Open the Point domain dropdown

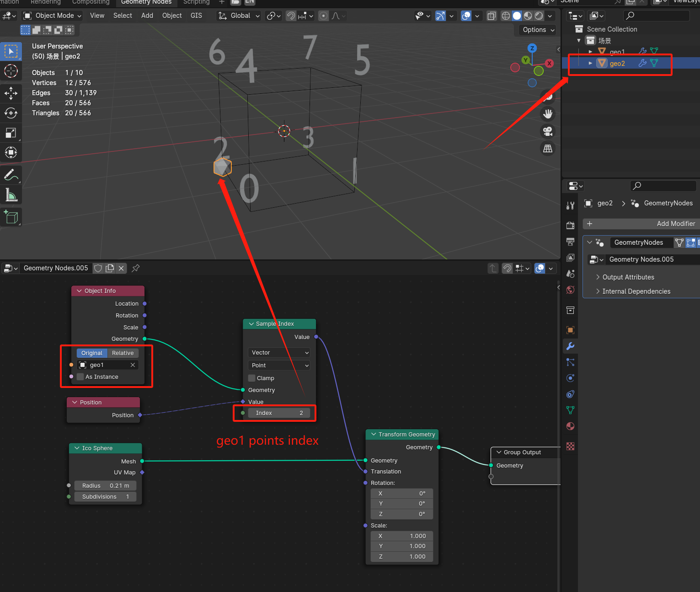pos(279,366)
